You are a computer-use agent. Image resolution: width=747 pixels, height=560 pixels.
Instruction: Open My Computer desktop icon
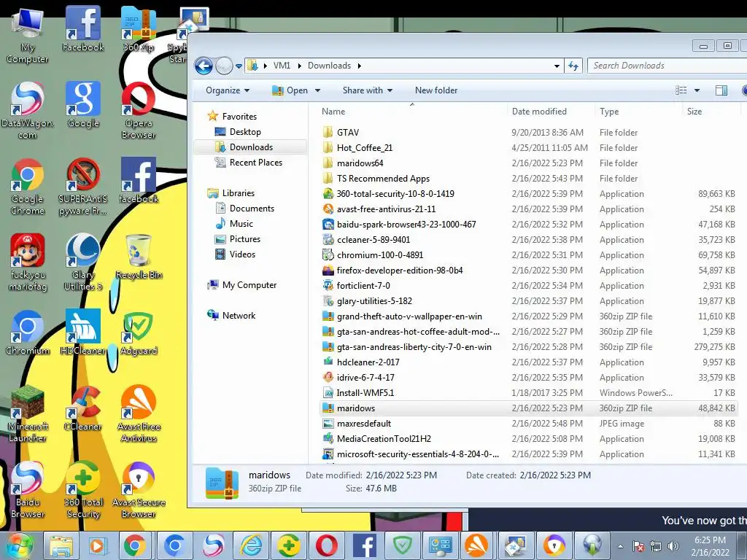[x=28, y=36]
